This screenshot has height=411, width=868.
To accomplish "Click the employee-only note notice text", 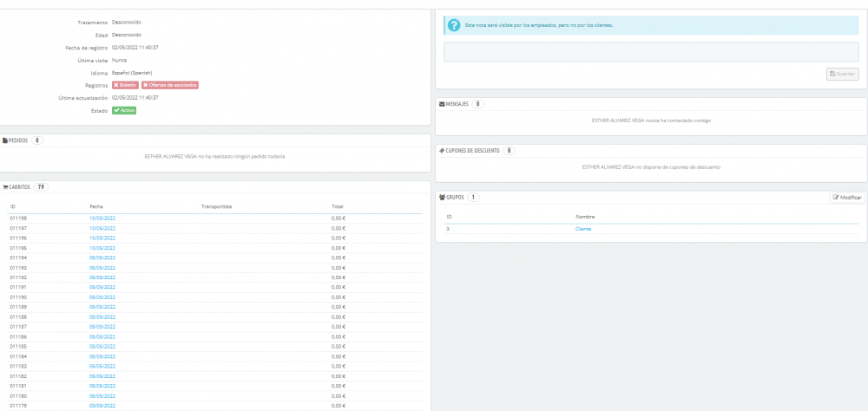I will pos(539,25).
